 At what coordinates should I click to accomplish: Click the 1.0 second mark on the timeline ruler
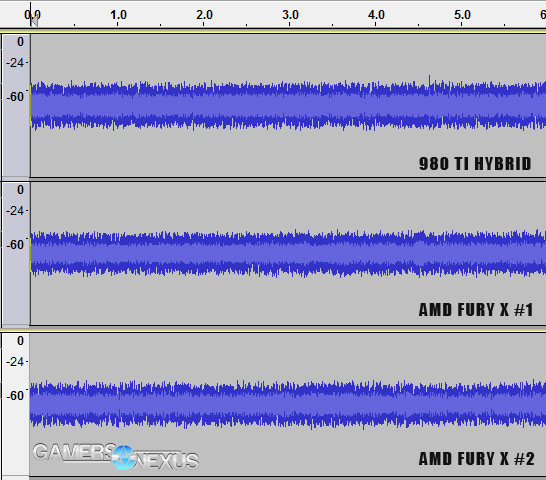[x=118, y=15]
